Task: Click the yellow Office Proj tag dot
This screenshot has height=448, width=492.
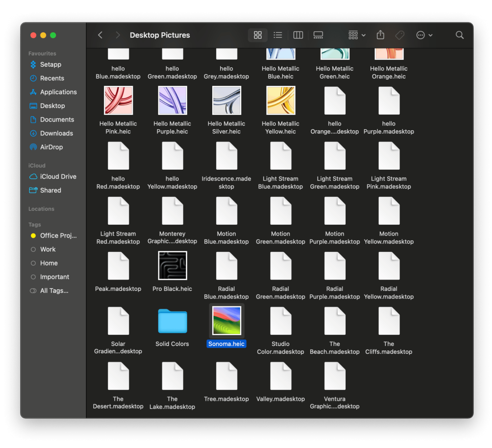Action: click(x=33, y=236)
